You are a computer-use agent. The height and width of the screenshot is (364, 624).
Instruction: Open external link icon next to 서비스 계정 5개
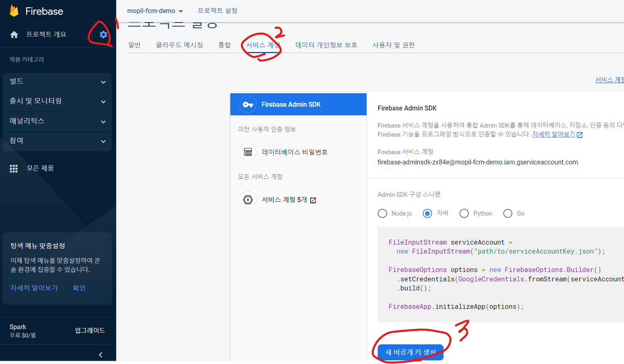tap(313, 200)
